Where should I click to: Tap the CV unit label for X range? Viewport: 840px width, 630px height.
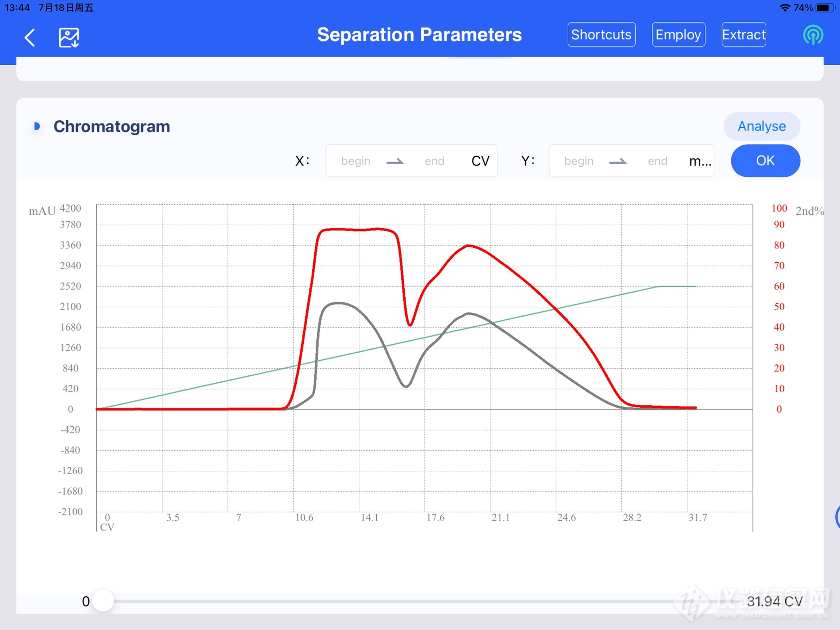[480, 161]
